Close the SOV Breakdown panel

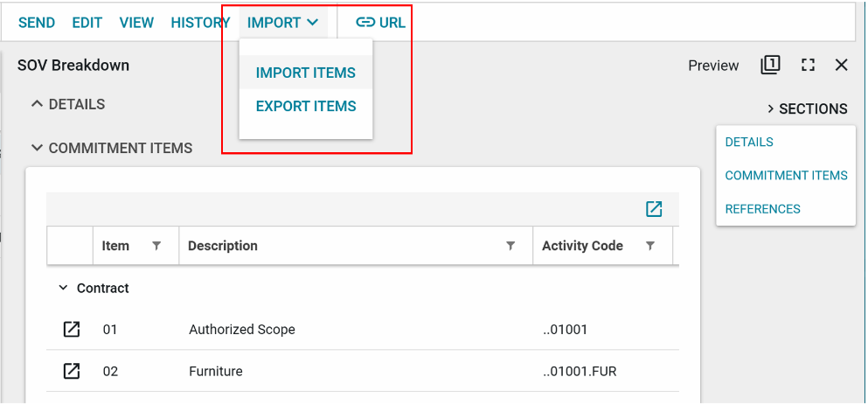click(842, 65)
